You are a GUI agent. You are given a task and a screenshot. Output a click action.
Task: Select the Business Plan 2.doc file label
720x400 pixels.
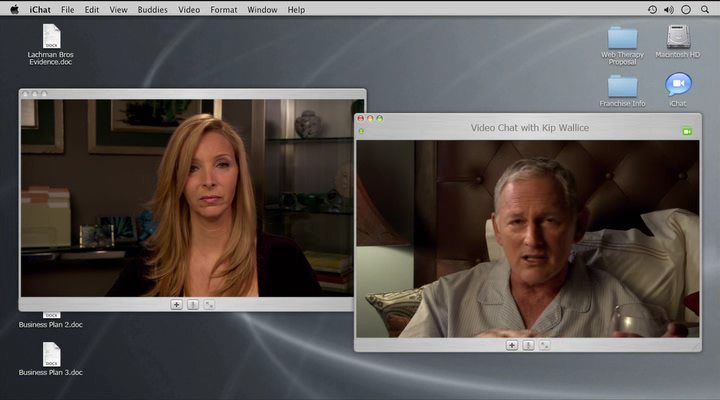(x=51, y=325)
